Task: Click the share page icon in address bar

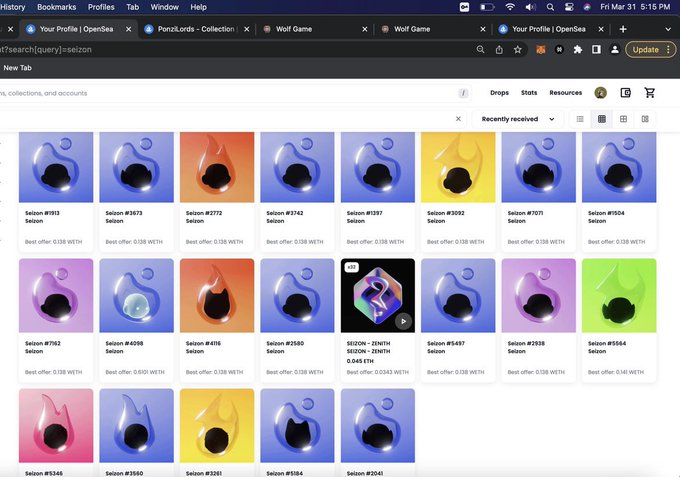Action: (x=499, y=49)
